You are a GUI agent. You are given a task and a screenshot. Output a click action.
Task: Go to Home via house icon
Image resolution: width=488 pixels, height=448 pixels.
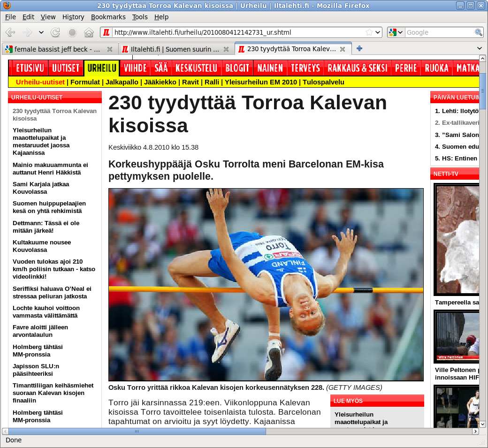[89, 32]
